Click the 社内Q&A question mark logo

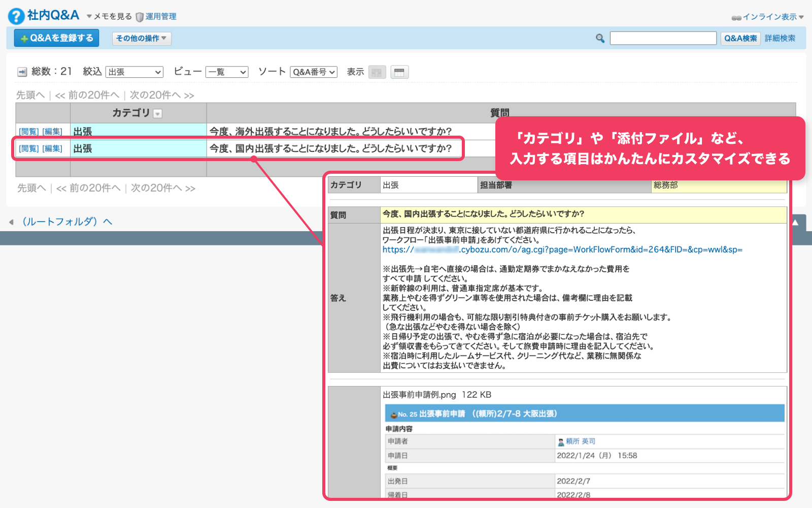[x=16, y=16]
